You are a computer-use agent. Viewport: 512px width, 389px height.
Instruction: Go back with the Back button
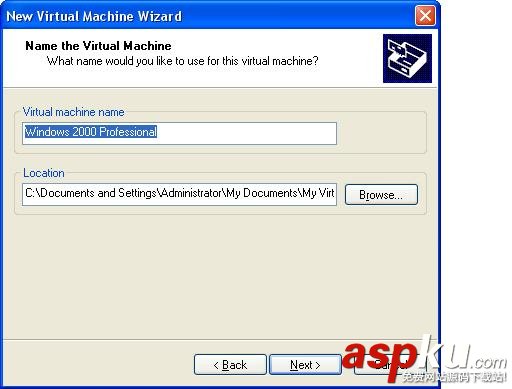(230, 365)
